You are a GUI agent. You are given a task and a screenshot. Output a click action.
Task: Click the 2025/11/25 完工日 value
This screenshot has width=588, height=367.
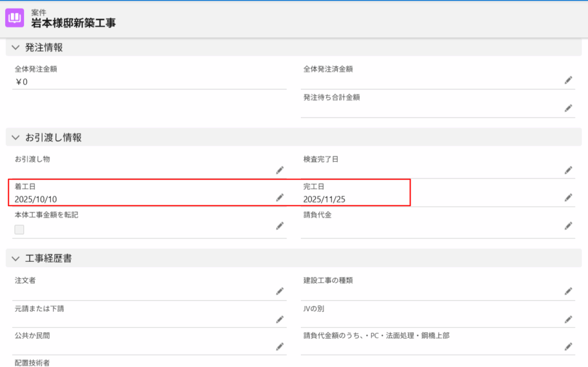(x=324, y=199)
